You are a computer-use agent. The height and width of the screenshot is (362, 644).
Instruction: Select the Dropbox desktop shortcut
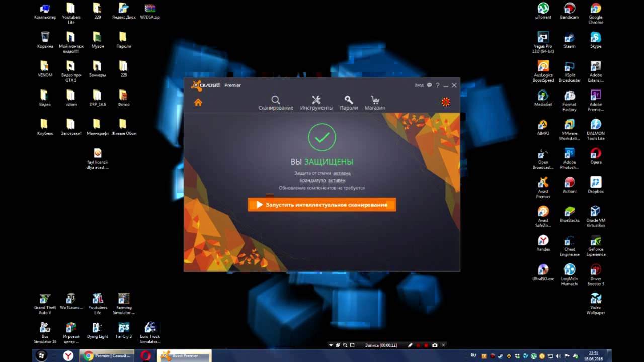tap(595, 185)
